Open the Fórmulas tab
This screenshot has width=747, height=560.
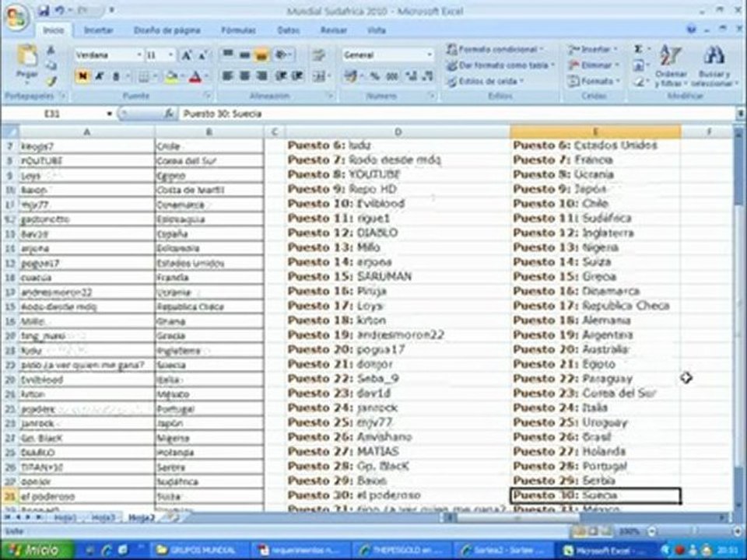pyautogui.click(x=238, y=30)
